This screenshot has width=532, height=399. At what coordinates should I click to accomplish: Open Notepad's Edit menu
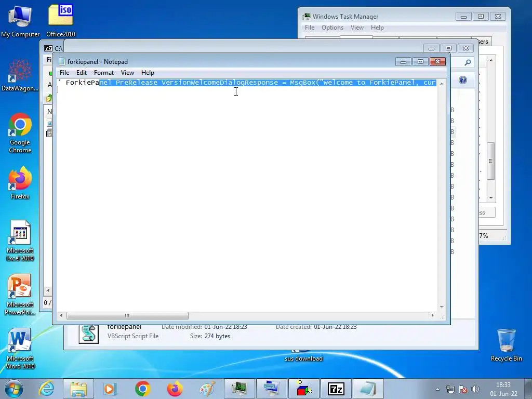[81, 73]
